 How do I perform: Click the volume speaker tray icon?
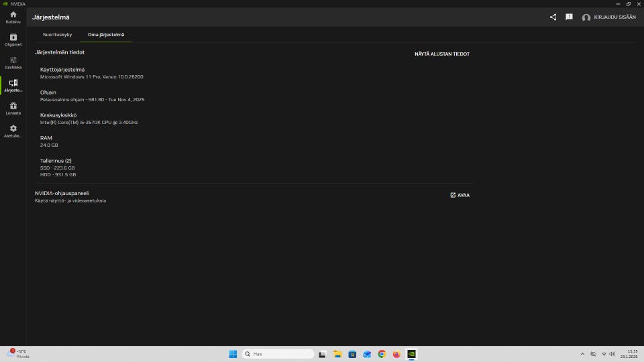point(612,354)
